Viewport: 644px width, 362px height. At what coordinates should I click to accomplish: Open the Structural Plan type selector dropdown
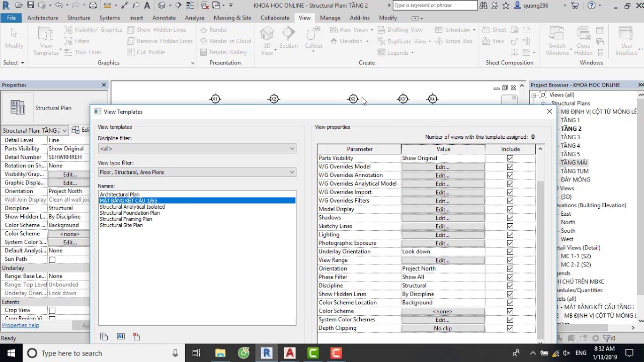click(35, 131)
